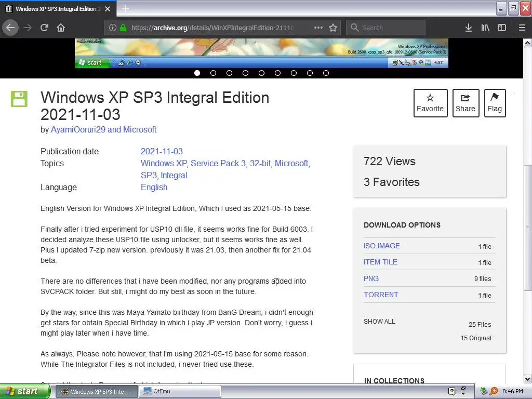This screenshot has height=399, width=532.
Task: Bookmark this page with the star
Action: [x=333, y=28]
